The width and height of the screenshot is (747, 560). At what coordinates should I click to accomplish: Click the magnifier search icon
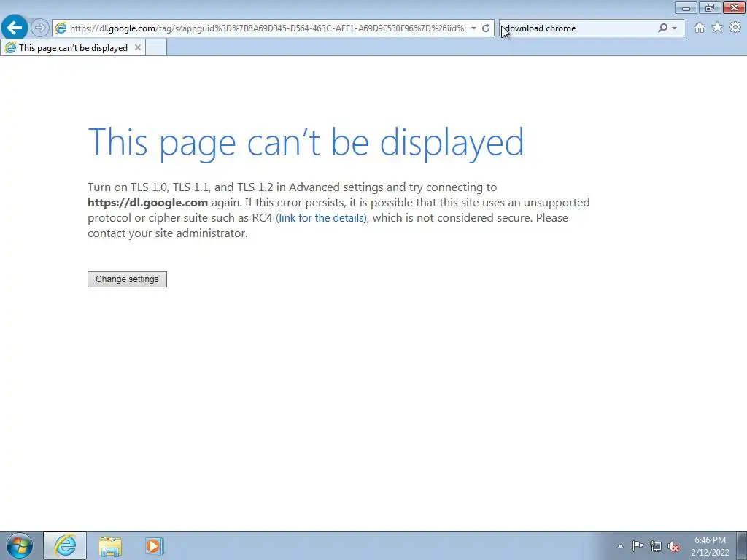(x=662, y=28)
